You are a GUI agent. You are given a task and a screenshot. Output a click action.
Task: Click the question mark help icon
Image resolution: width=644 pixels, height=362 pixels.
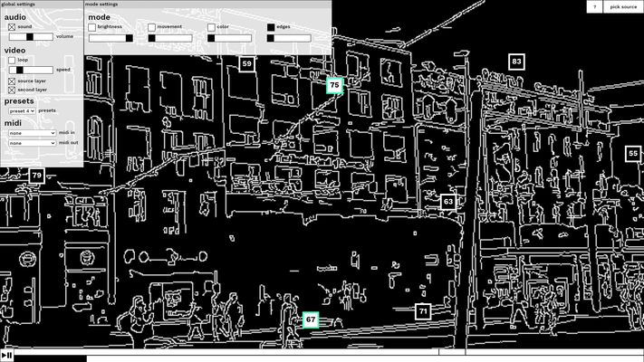click(x=594, y=6)
